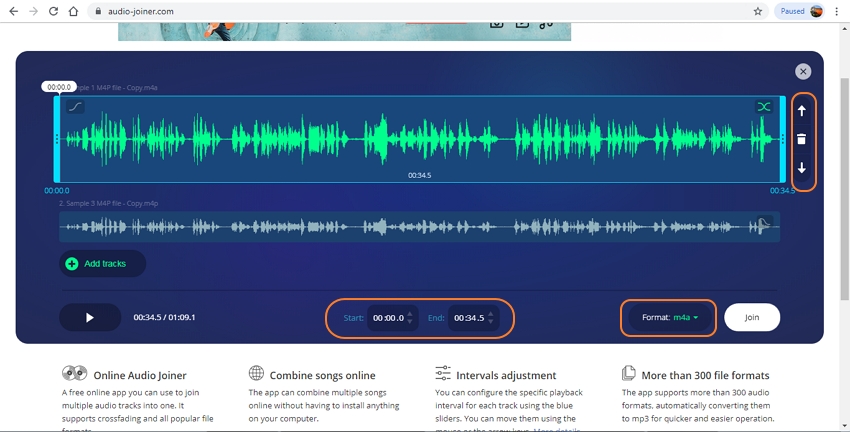The width and height of the screenshot is (850, 432).
Task: Click the Combine songs online globe icon
Action: point(256,373)
